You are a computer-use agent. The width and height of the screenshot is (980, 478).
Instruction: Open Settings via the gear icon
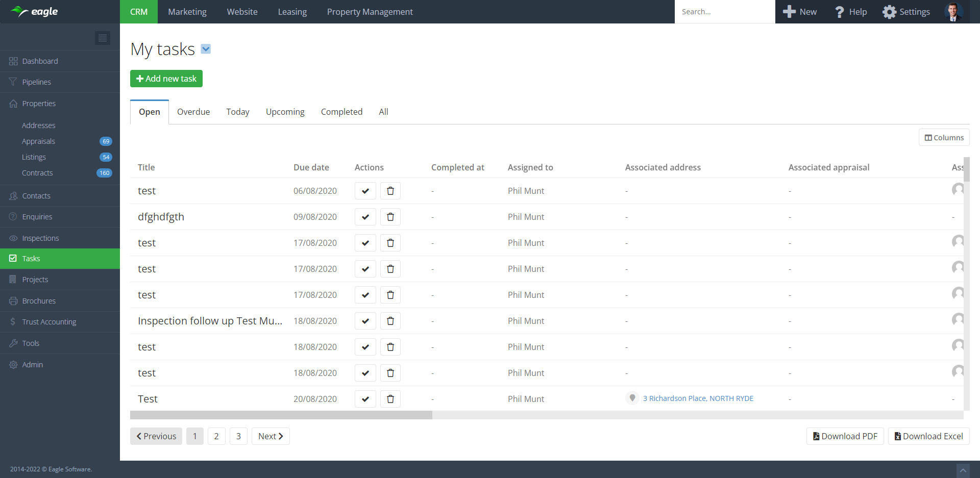pyautogui.click(x=889, y=12)
